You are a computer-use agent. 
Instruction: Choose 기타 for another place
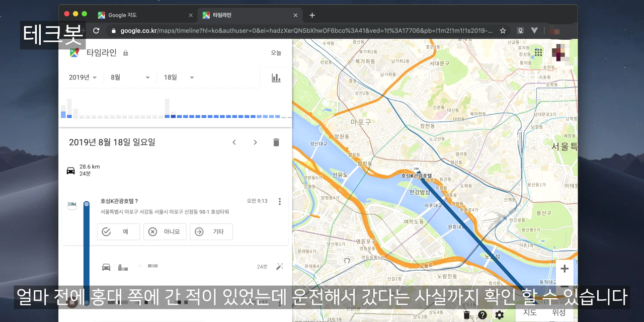point(211,231)
